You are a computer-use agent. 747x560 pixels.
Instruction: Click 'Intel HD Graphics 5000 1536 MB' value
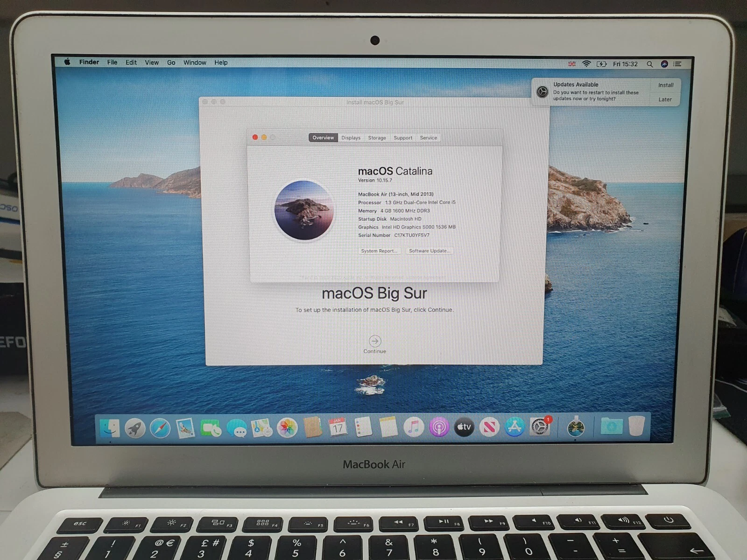point(419,227)
